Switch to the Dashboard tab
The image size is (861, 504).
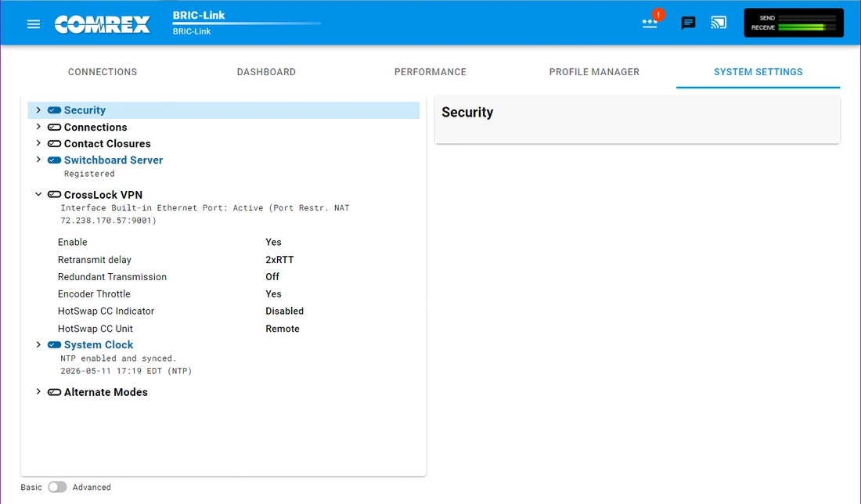[266, 72]
